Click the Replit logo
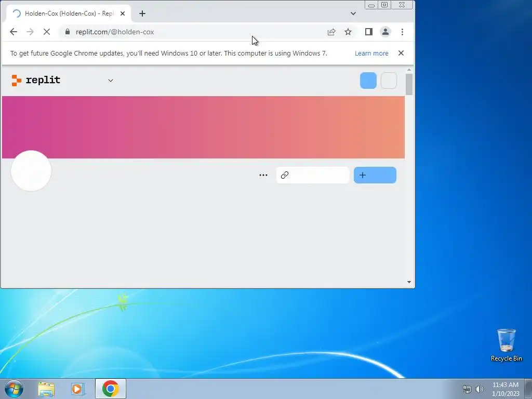Screen dimensions: 532x399 [36, 81]
